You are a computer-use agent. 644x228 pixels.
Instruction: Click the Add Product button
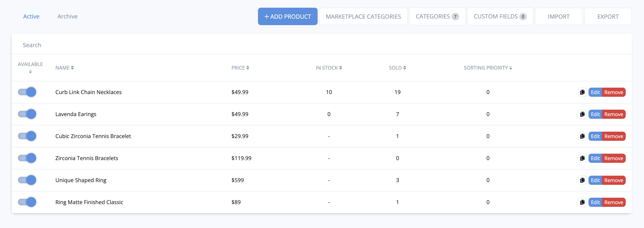pos(287,16)
